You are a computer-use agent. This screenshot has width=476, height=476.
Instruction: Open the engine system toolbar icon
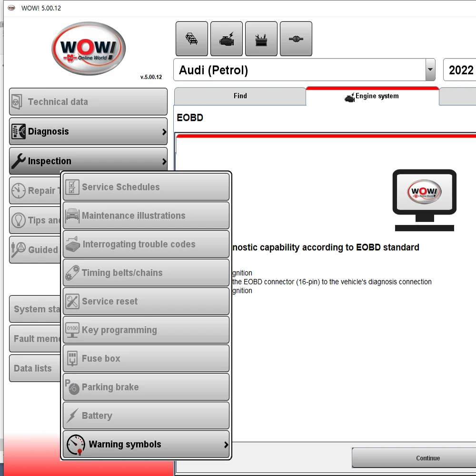tap(227, 39)
